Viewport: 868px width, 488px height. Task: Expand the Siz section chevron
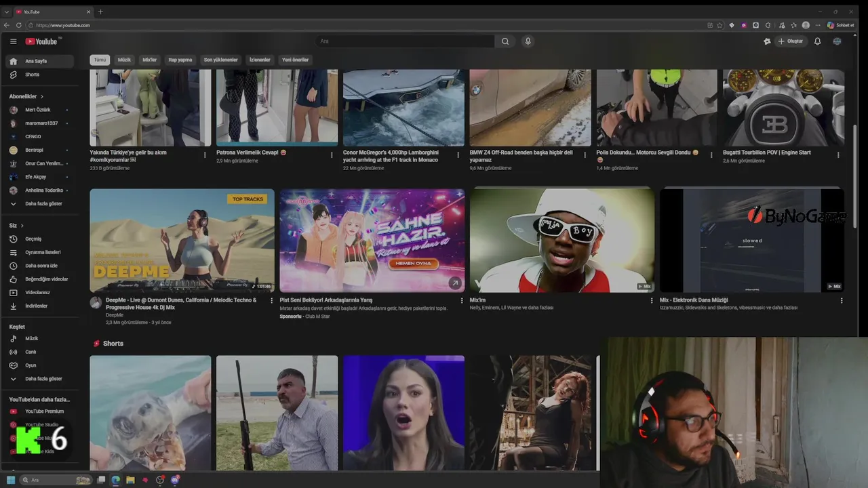(x=22, y=226)
